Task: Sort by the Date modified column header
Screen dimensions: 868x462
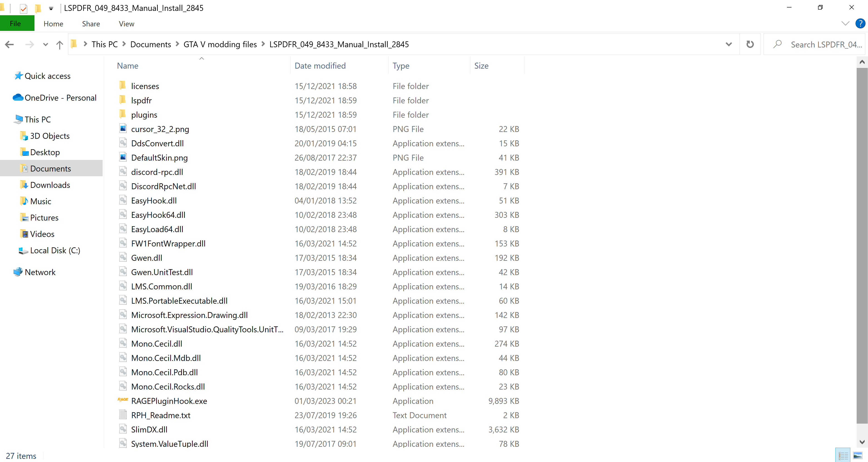Action: [320, 66]
